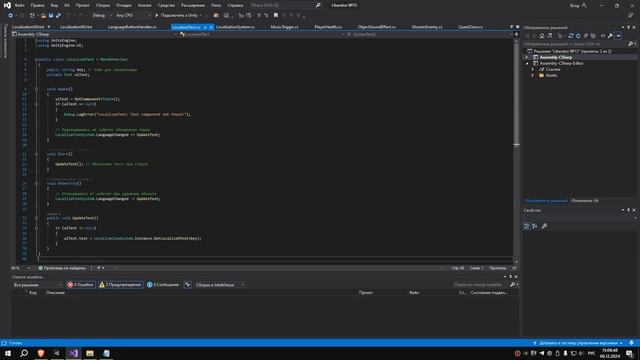The height and width of the screenshot is (360, 640).
Task: Expand the Assets folder node
Action: 533,76
